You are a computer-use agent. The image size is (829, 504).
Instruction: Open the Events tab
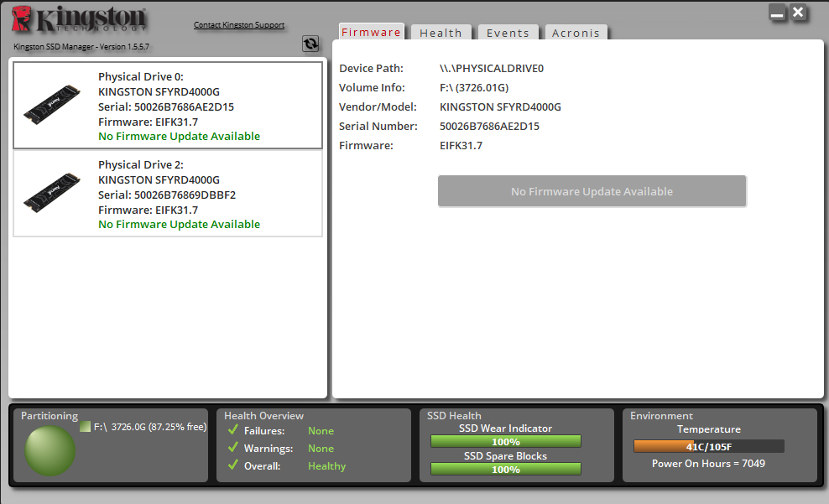[508, 33]
